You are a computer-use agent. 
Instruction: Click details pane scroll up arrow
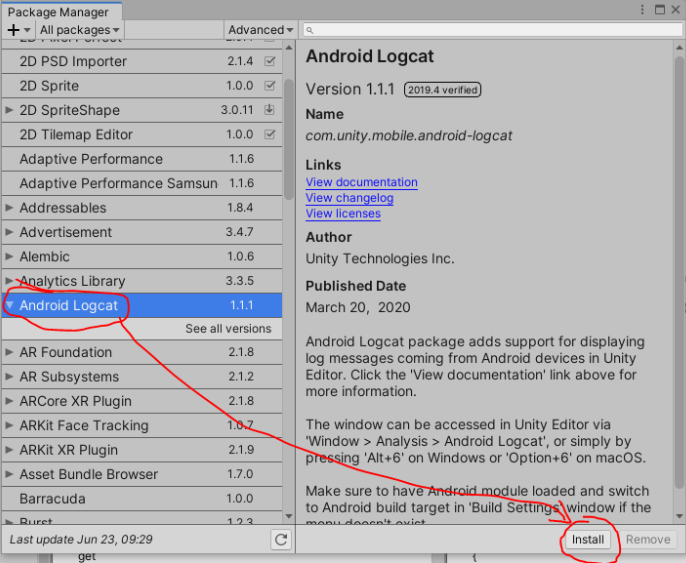pyautogui.click(x=679, y=47)
